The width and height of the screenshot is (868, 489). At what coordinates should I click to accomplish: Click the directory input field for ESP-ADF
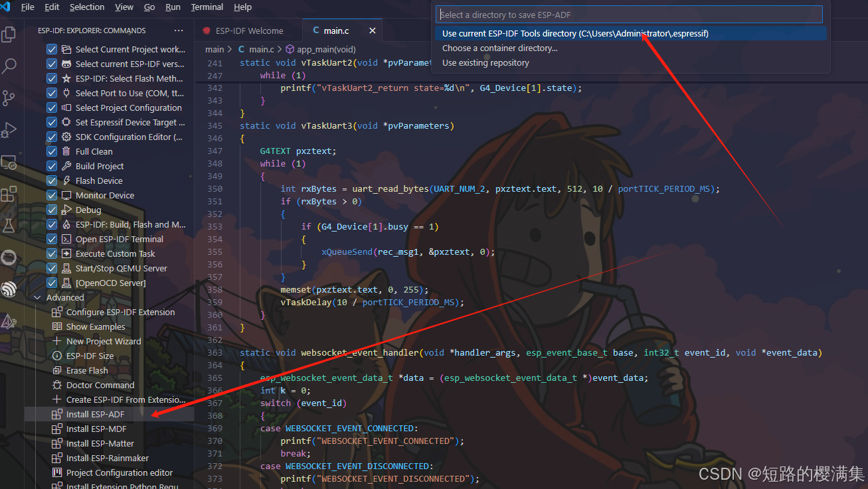tap(630, 14)
